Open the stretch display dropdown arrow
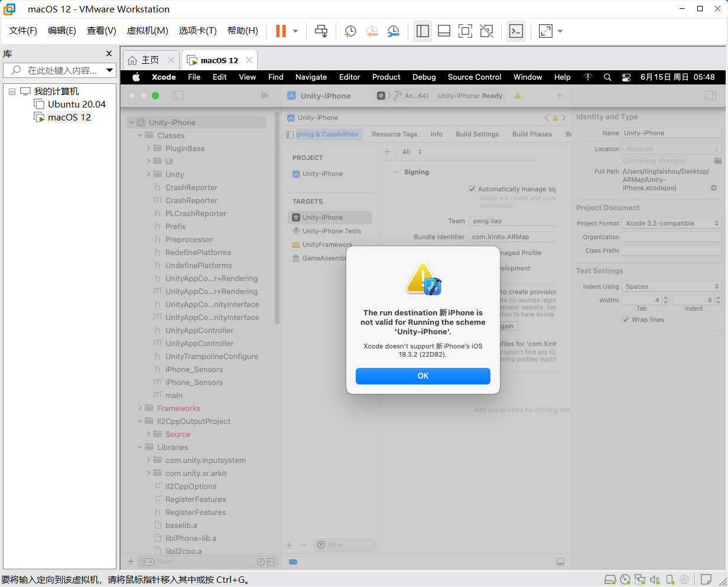This screenshot has height=587, width=728. [x=560, y=31]
